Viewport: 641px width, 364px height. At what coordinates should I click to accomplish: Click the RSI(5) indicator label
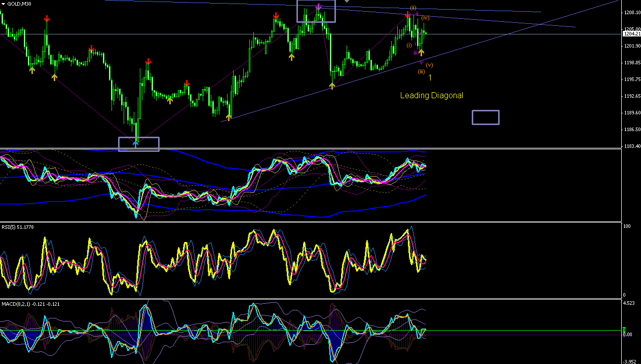(17, 227)
